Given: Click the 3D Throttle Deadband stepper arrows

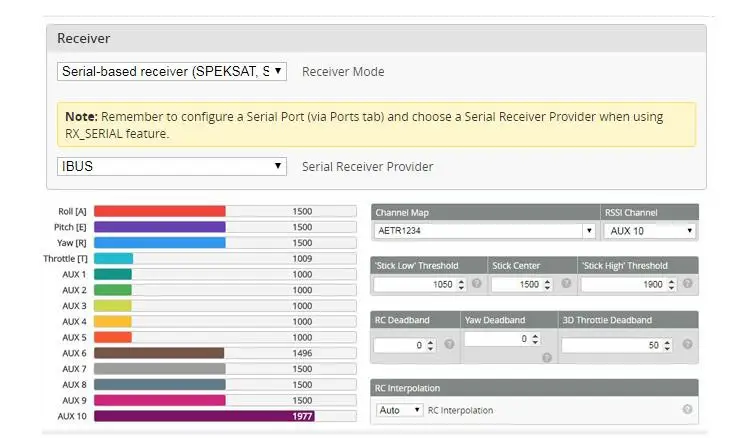Looking at the screenshot, I should click(x=667, y=345).
